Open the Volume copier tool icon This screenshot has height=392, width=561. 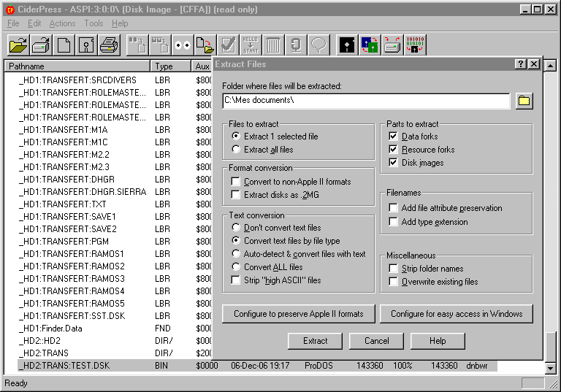click(x=392, y=45)
